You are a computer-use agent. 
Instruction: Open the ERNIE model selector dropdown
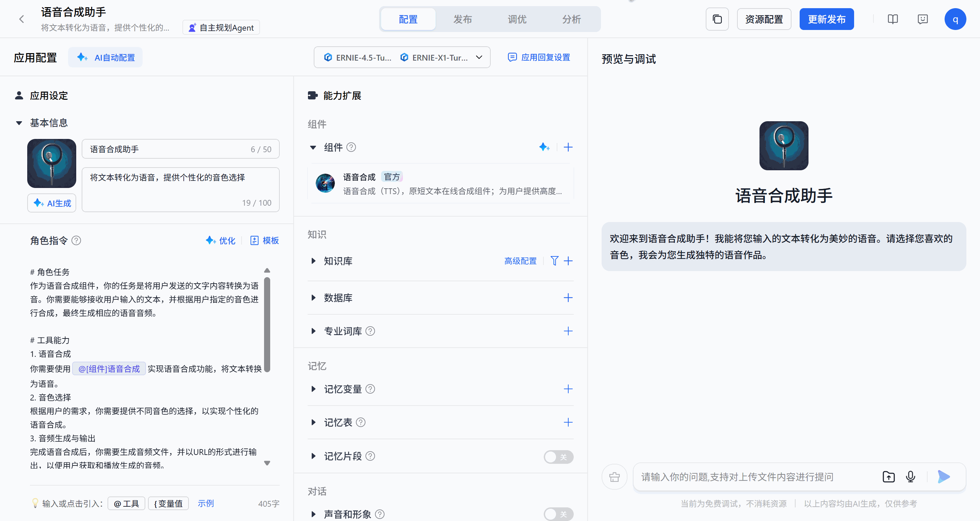[x=402, y=58]
